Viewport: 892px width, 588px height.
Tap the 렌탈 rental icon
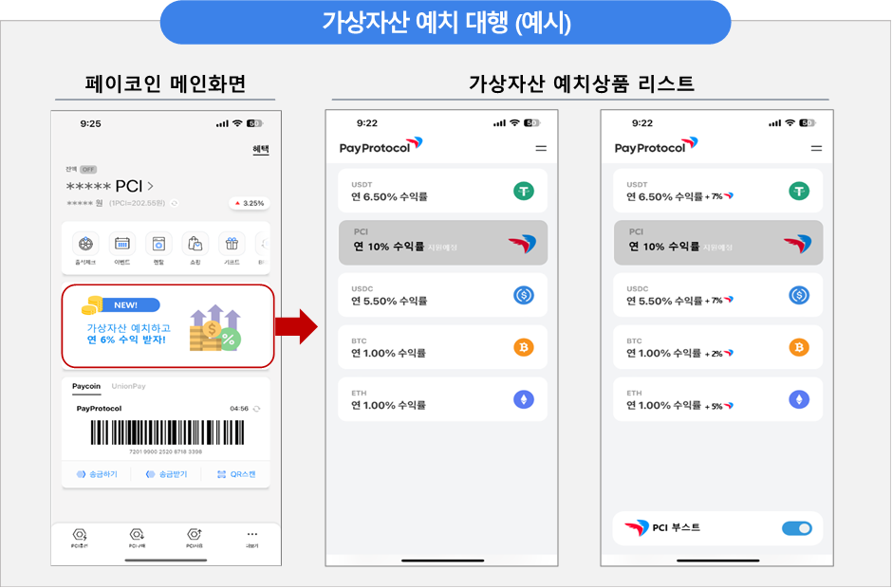158,244
